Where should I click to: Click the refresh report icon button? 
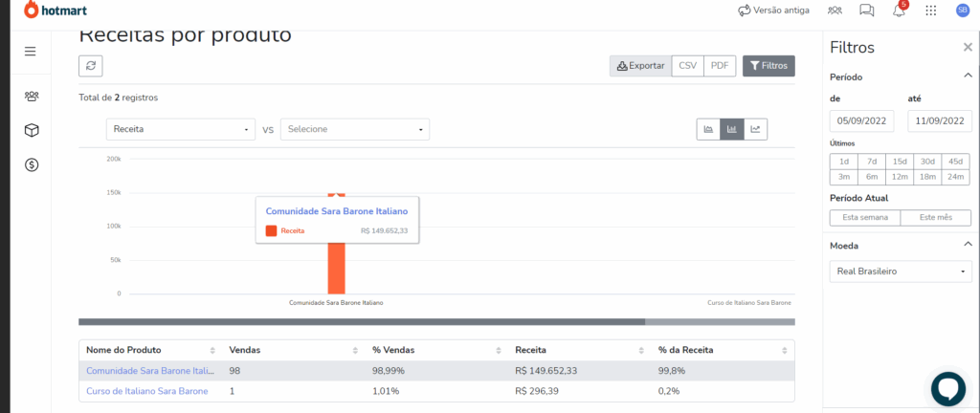[91, 66]
